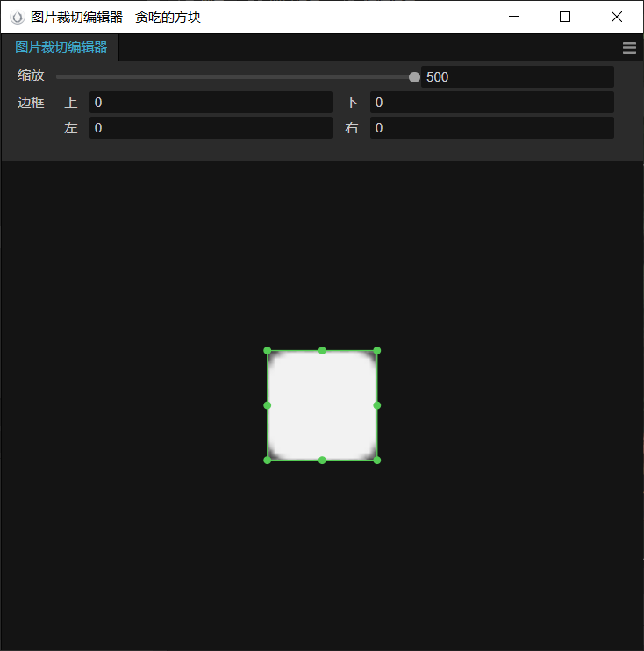This screenshot has height=651, width=644.
Task: Click the top-middle green edge handle
Action: click(322, 351)
